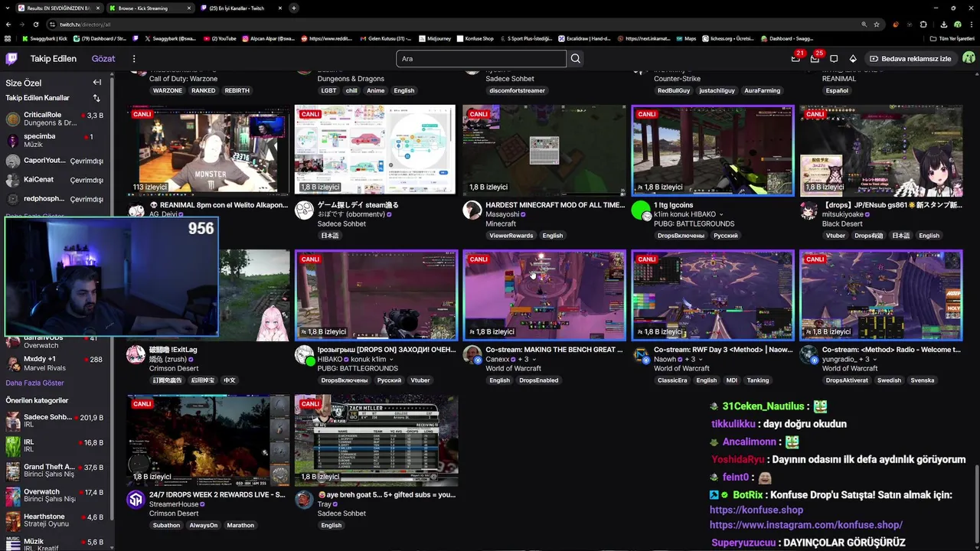Expand Canexx +3 co-stream chevron

[x=535, y=360]
